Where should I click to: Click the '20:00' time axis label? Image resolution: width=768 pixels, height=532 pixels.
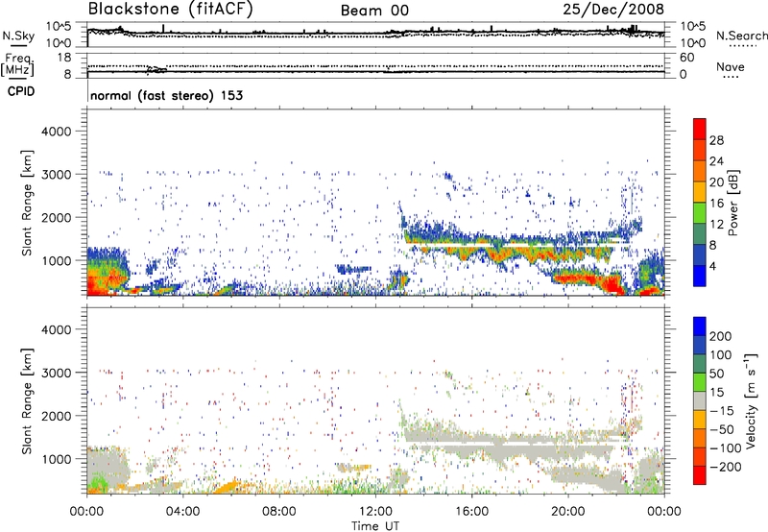[x=567, y=512]
